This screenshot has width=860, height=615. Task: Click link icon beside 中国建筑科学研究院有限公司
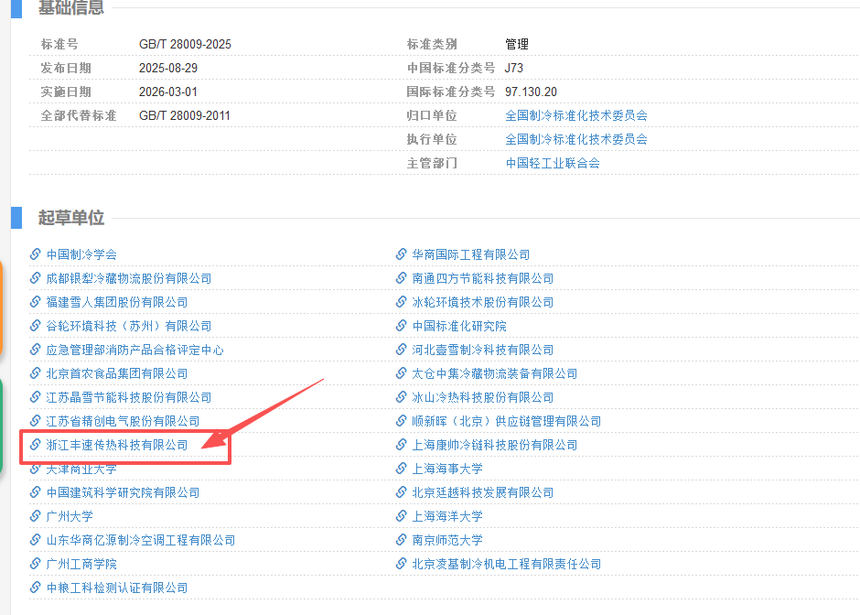[36, 492]
